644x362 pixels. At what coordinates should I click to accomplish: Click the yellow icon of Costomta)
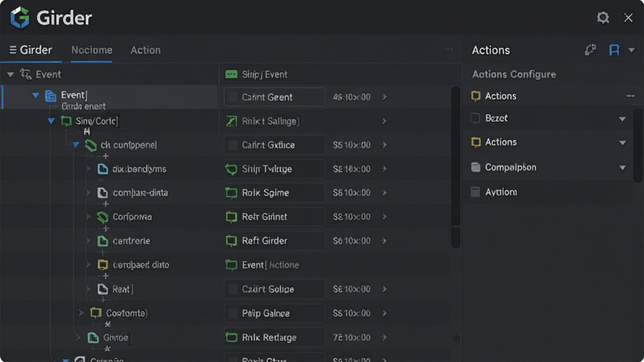click(x=96, y=313)
